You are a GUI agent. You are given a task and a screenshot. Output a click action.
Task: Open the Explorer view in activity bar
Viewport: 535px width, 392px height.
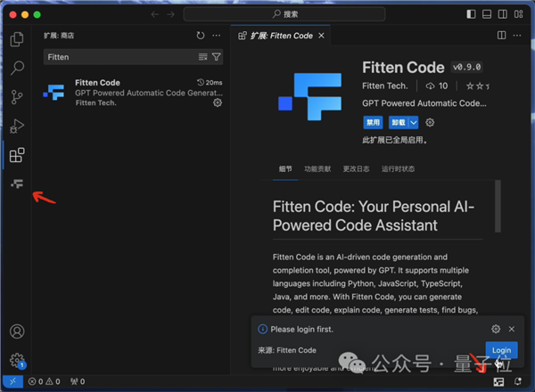(x=16, y=39)
